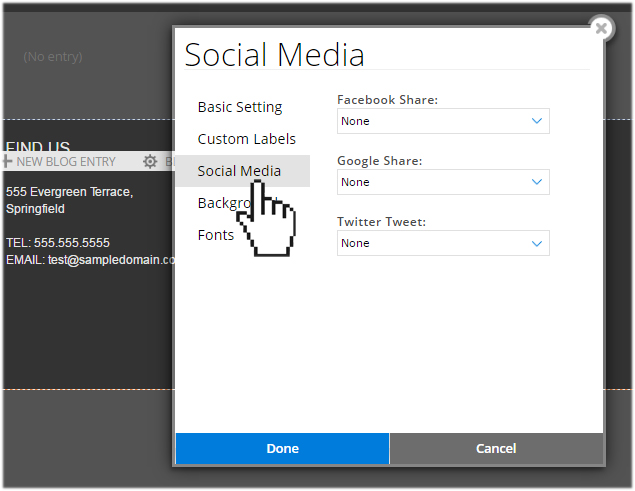The height and width of the screenshot is (491, 635).
Task: Open the Twitter Tweet dropdown
Action: pyautogui.click(x=443, y=243)
